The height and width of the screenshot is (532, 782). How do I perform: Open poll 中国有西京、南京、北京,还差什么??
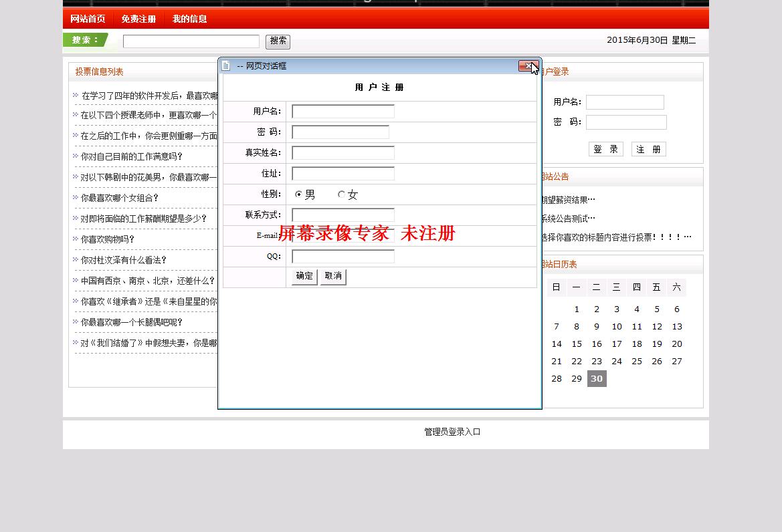[147, 281]
